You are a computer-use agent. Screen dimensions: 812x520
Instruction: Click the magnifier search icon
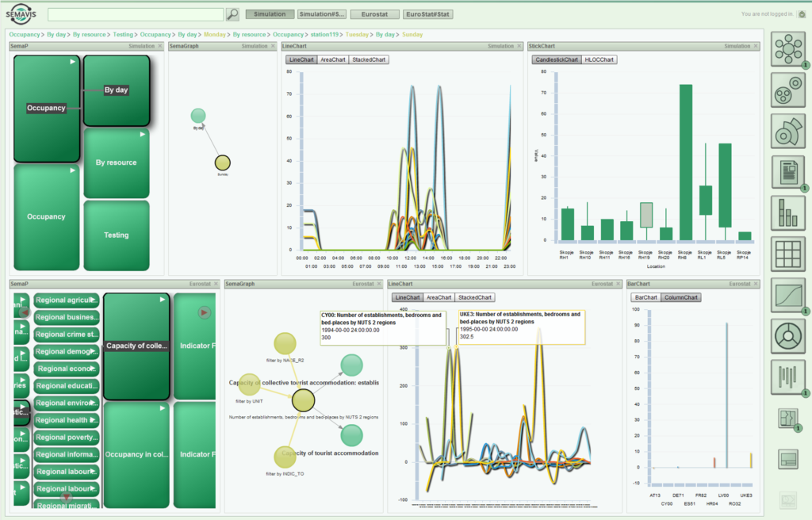232,14
